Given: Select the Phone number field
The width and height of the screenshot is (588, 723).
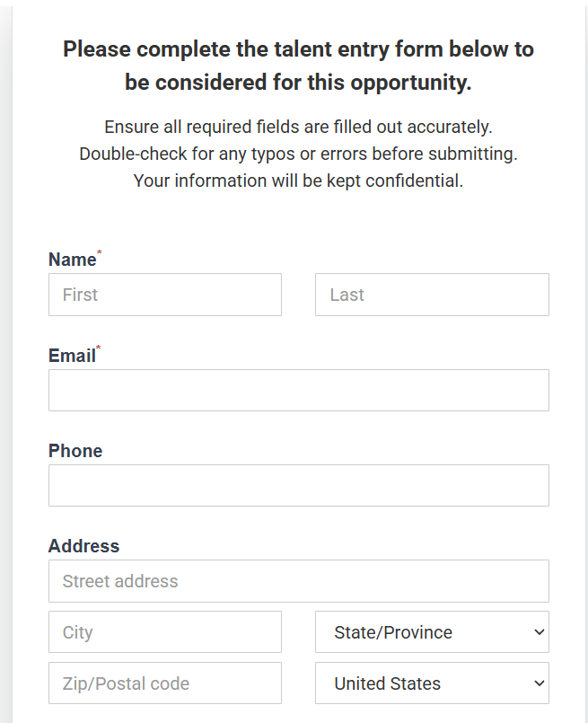Looking at the screenshot, I should pyautogui.click(x=298, y=485).
